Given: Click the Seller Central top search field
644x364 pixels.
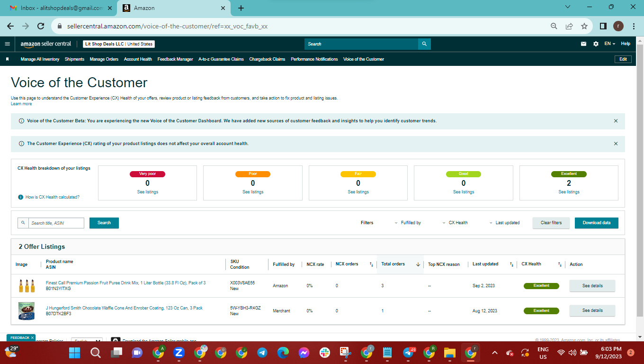Looking at the screenshot, I should 361,44.
